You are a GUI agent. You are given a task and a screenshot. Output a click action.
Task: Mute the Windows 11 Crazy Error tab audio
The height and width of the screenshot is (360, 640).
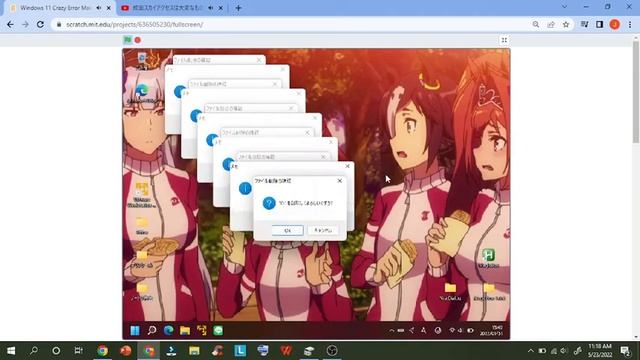click(x=99, y=8)
